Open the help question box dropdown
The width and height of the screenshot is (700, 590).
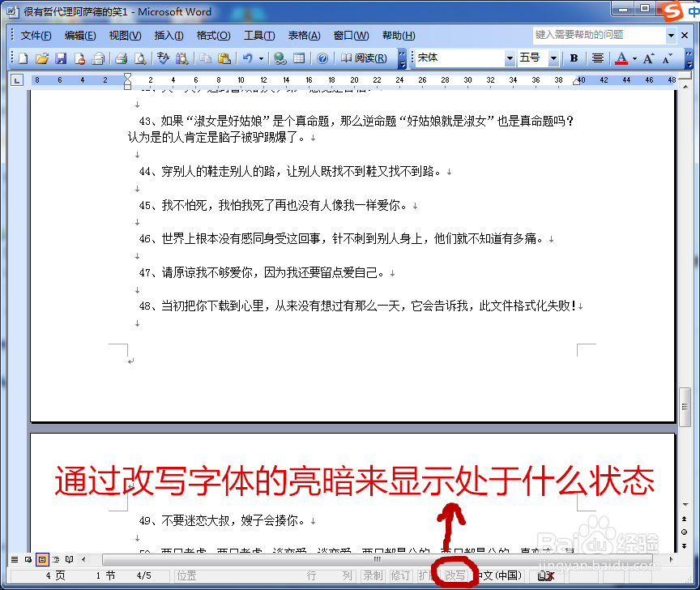click(671, 36)
